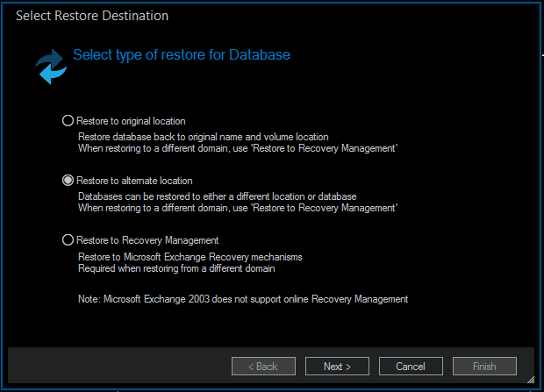Image resolution: width=544 pixels, height=392 pixels.
Task: Click the Restore to alternate location label text
Action: coord(134,181)
